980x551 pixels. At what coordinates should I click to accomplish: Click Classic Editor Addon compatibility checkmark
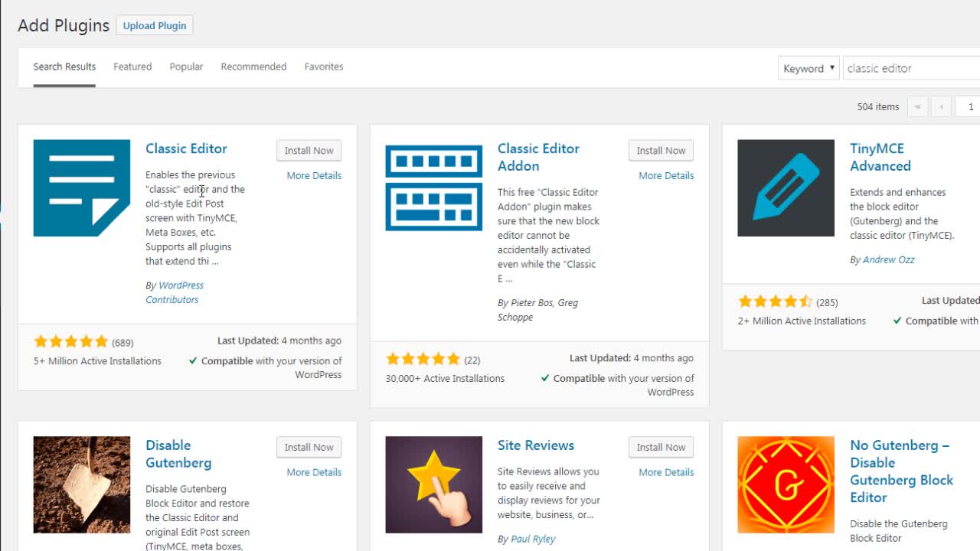tap(545, 378)
